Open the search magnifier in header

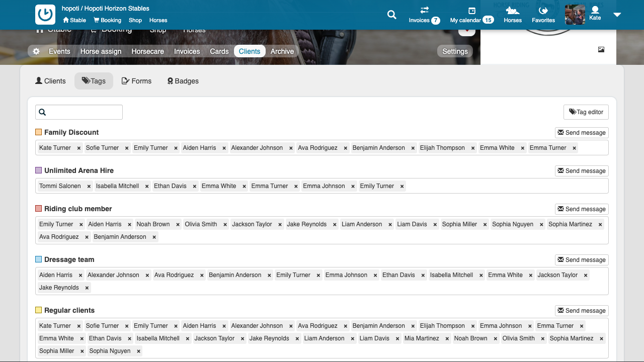[391, 15]
